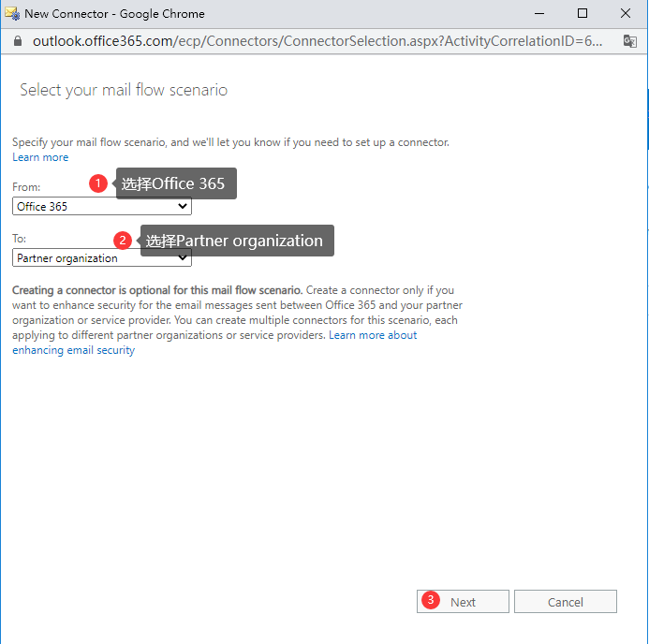Select the URL in the address bar
This screenshot has height=644, width=649.
pos(317,41)
